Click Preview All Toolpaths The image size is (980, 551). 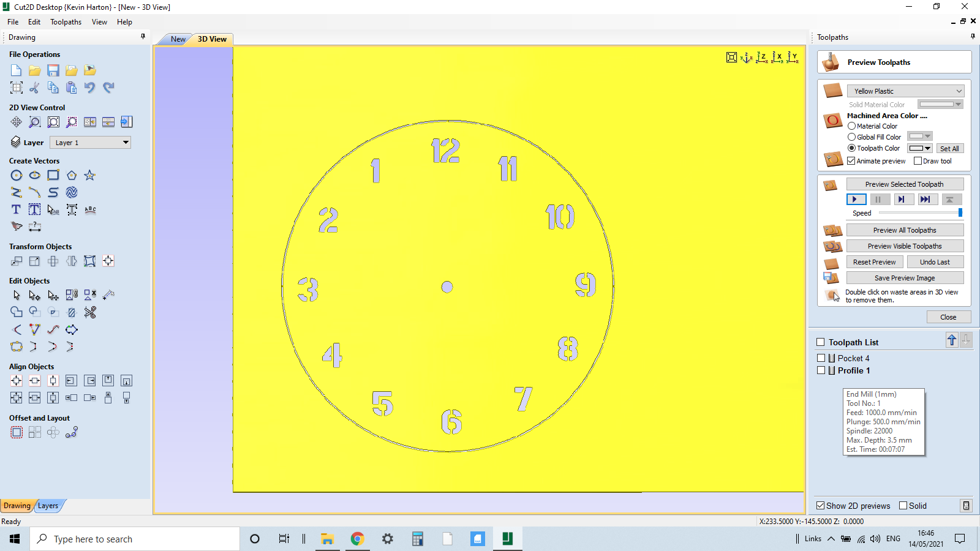pos(905,230)
